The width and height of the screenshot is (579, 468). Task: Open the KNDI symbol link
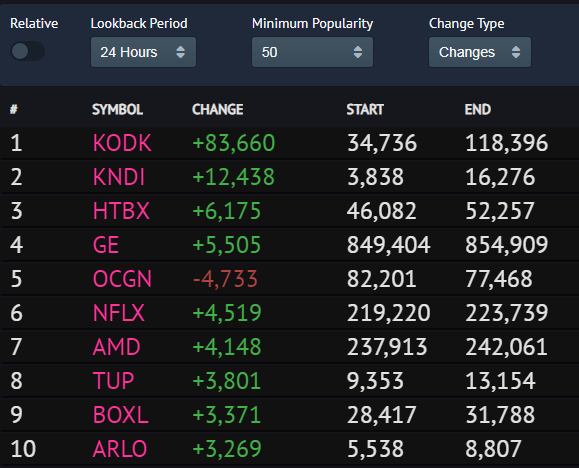[x=119, y=177]
